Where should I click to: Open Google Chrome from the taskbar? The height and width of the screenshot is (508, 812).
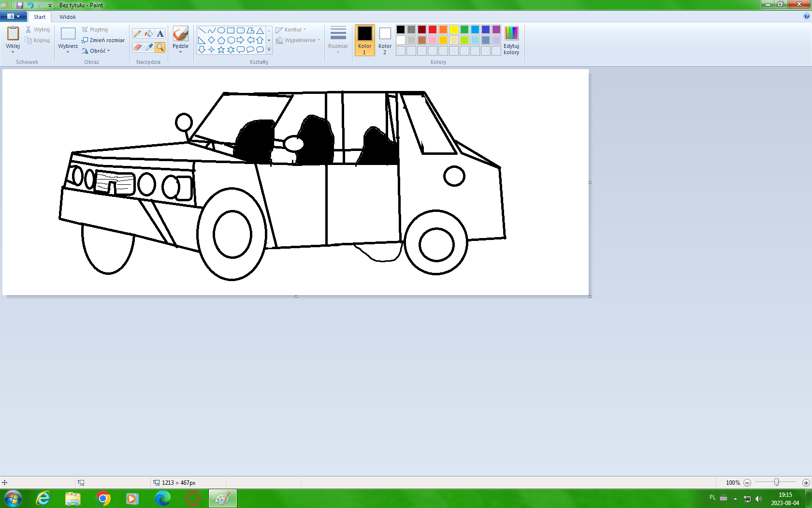(x=103, y=498)
